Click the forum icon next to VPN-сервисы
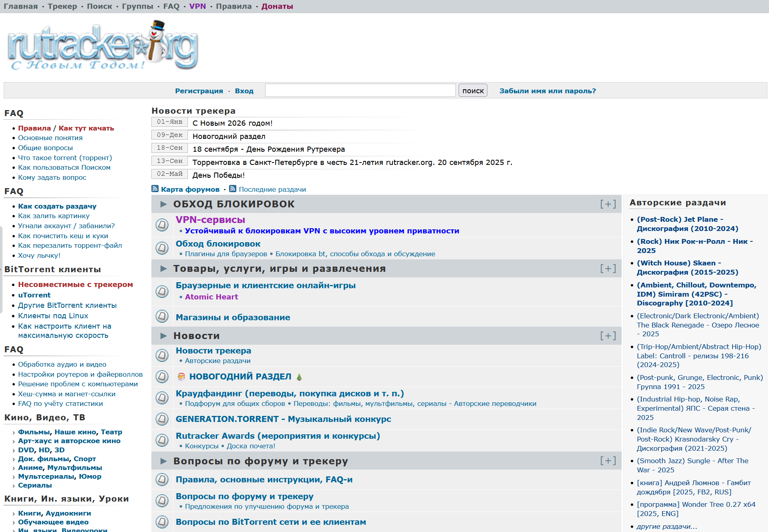The image size is (769, 532). [162, 225]
